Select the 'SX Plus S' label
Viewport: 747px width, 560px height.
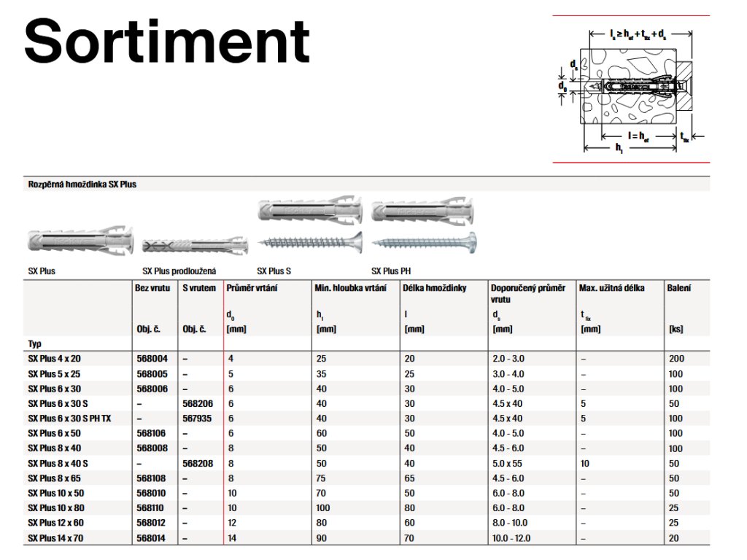pyautogui.click(x=274, y=271)
